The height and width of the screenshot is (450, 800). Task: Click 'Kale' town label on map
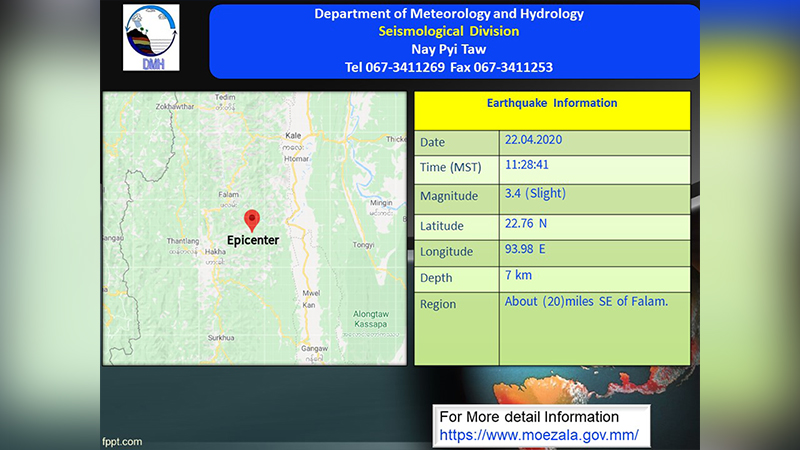[x=293, y=135]
